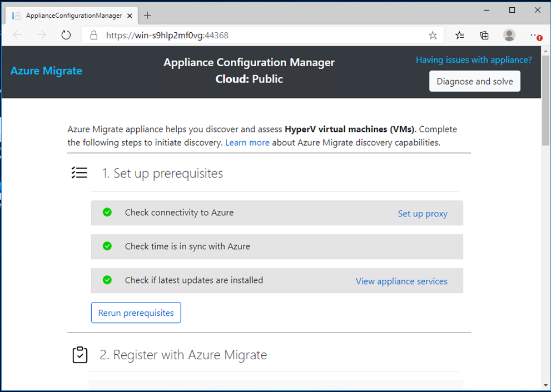Click the prerequisites checklist icon

click(80, 172)
